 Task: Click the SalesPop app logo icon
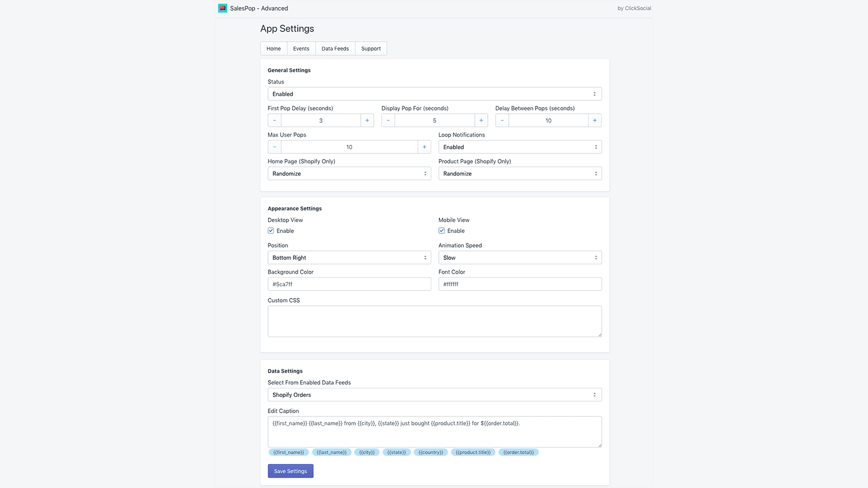(221, 8)
